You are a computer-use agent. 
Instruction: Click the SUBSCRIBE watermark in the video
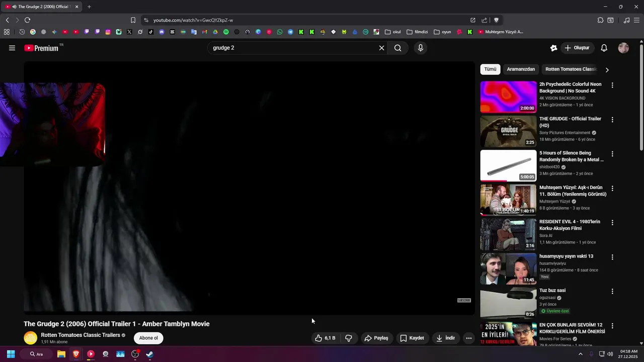(464, 300)
